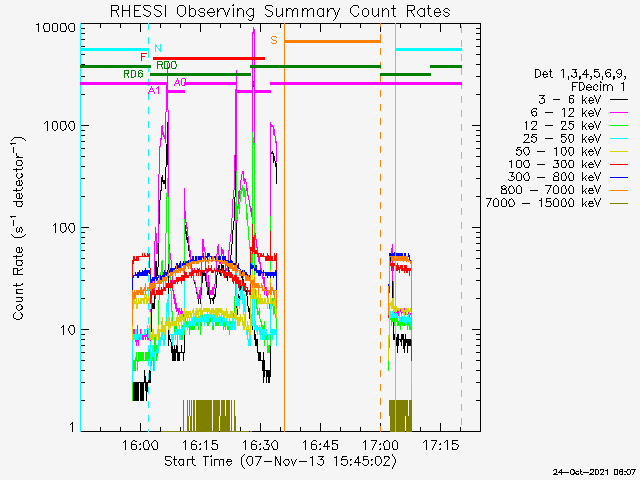
Task: Select the '800 - 7000 keV' legend label
Action: [x=551, y=190]
